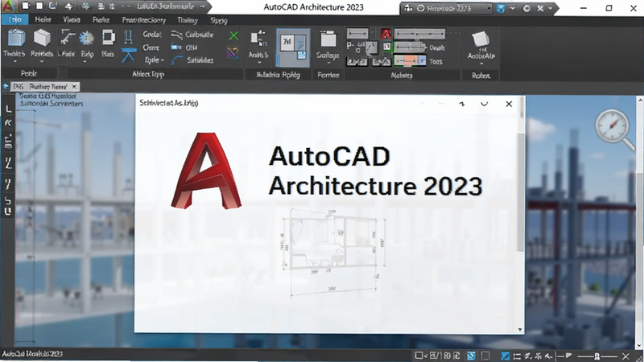
Task: Select the blue gear tool in ribbon
Action: [x=87, y=38]
